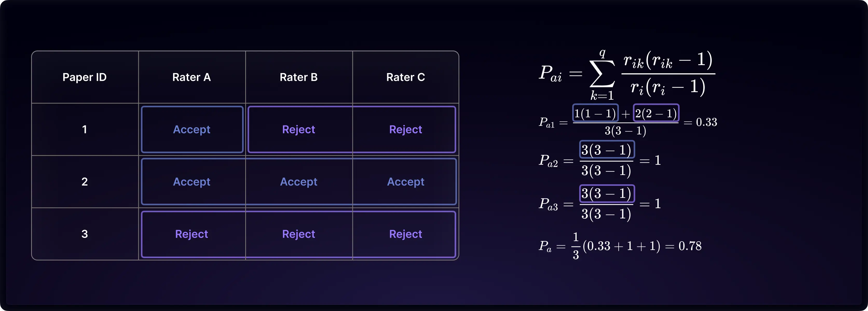The height and width of the screenshot is (311, 868).
Task: Click the final Pa = 0.78 result
Action: 620,246
